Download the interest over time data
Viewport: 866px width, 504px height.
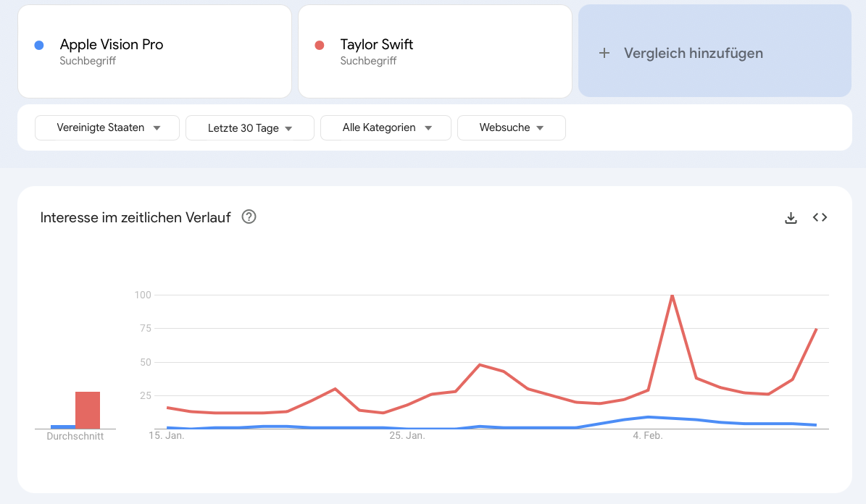click(791, 218)
